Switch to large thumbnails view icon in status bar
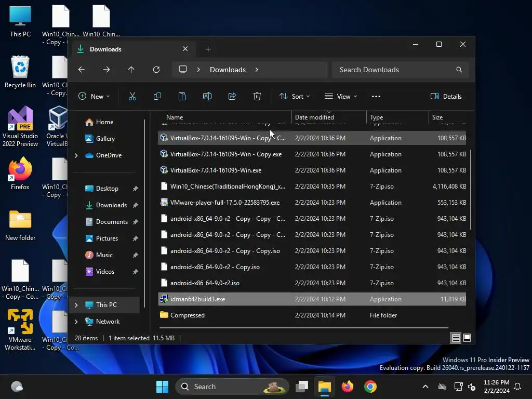This screenshot has width=532, height=399. [x=467, y=338]
